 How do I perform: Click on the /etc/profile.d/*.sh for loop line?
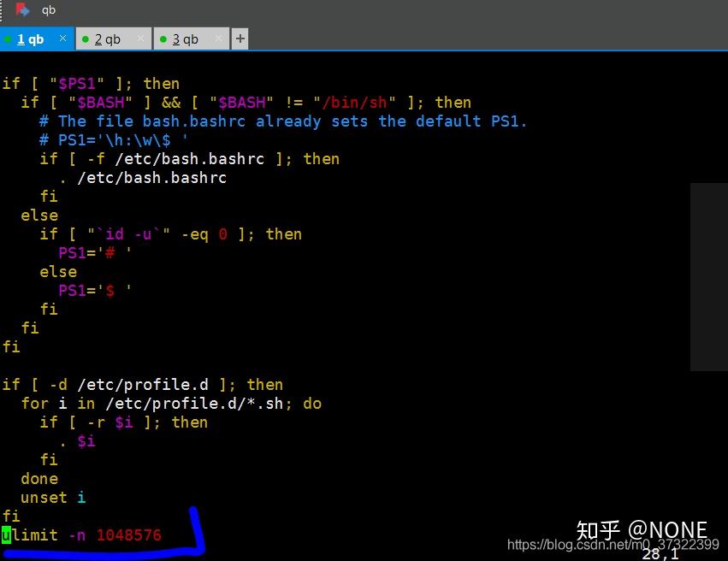pos(171,404)
